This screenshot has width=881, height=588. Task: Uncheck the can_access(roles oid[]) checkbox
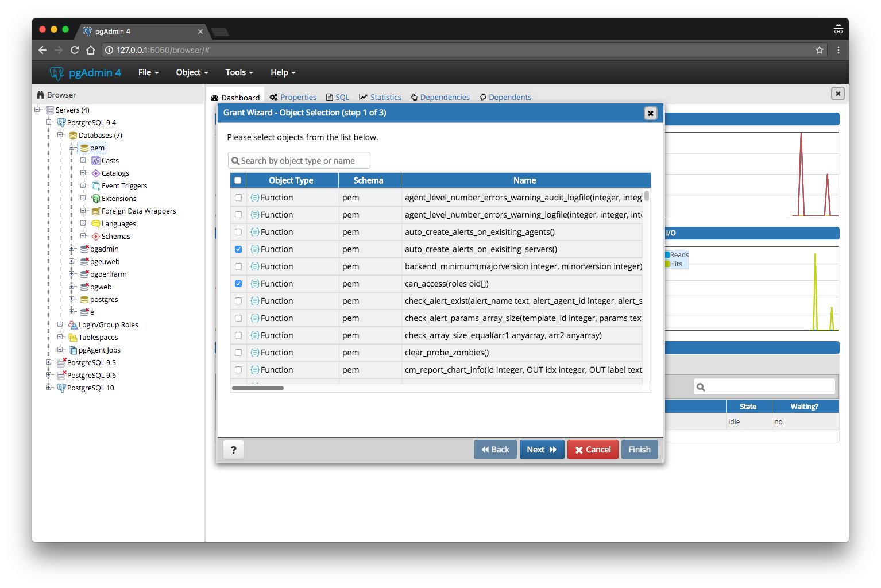(x=238, y=284)
